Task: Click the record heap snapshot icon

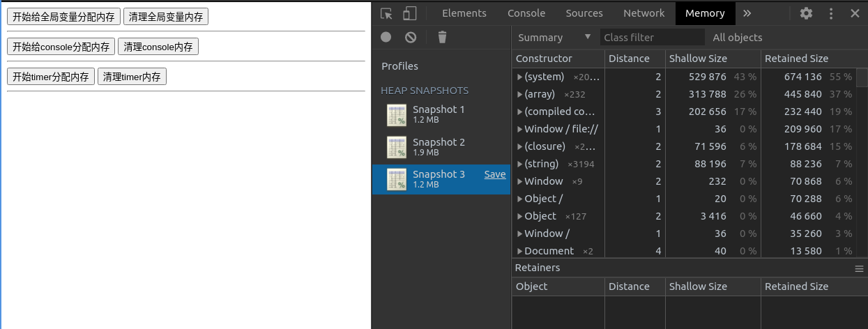Action: click(386, 38)
